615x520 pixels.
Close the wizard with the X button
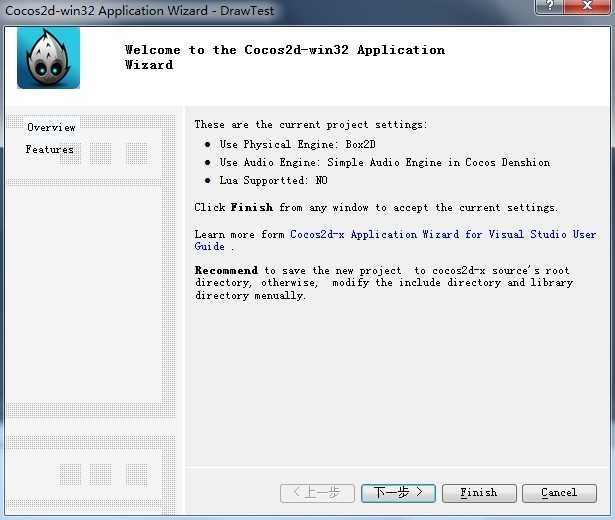[x=587, y=6]
